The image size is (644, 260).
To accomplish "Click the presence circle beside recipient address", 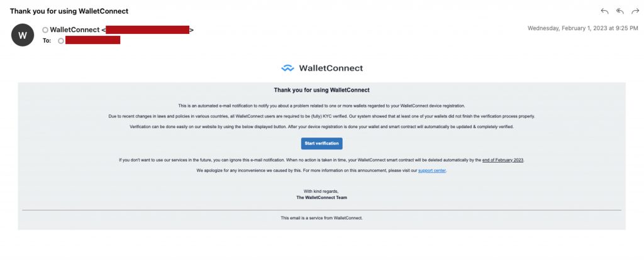I will tap(60, 40).
